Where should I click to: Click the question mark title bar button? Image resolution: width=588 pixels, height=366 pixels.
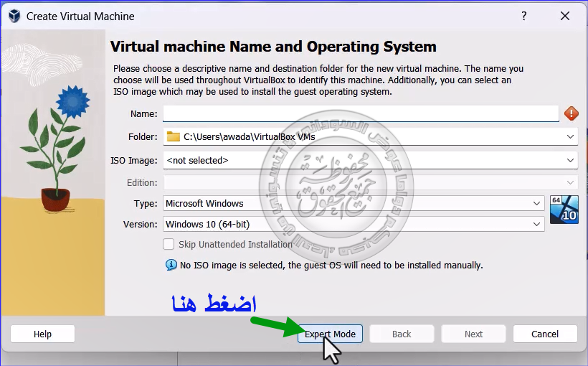coord(524,16)
